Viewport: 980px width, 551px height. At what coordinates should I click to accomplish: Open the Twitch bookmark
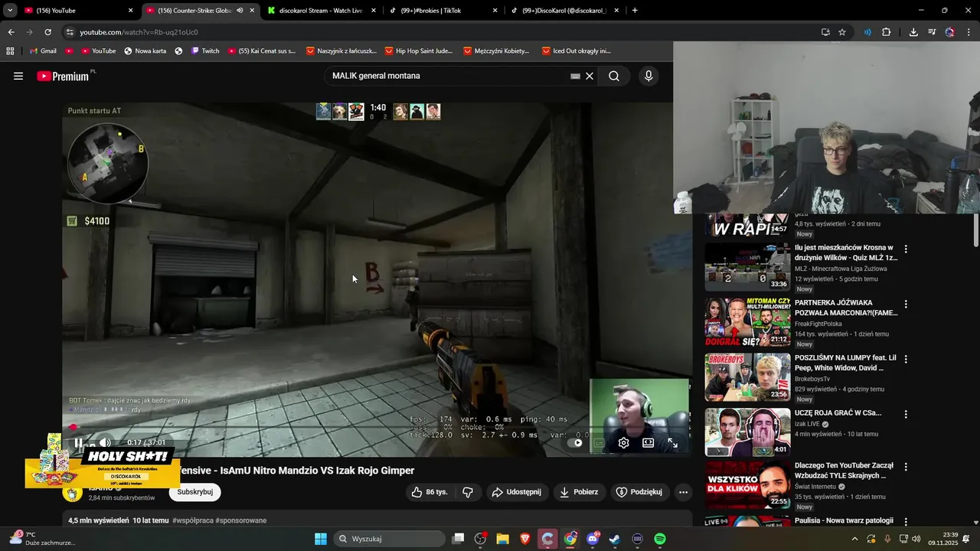[x=205, y=51]
